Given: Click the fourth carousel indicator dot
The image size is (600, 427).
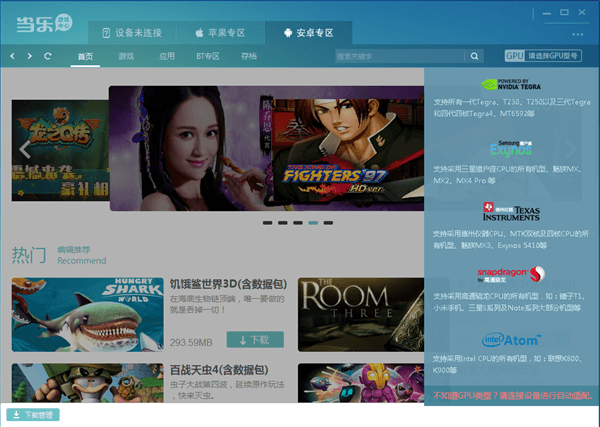Looking at the screenshot, I should tap(313, 222).
